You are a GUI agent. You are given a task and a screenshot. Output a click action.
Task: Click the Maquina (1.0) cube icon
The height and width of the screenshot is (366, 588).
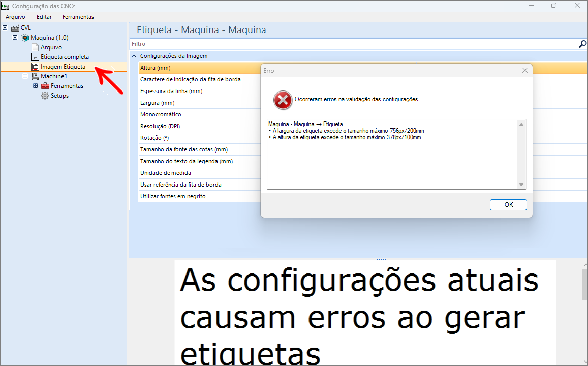(x=25, y=38)
